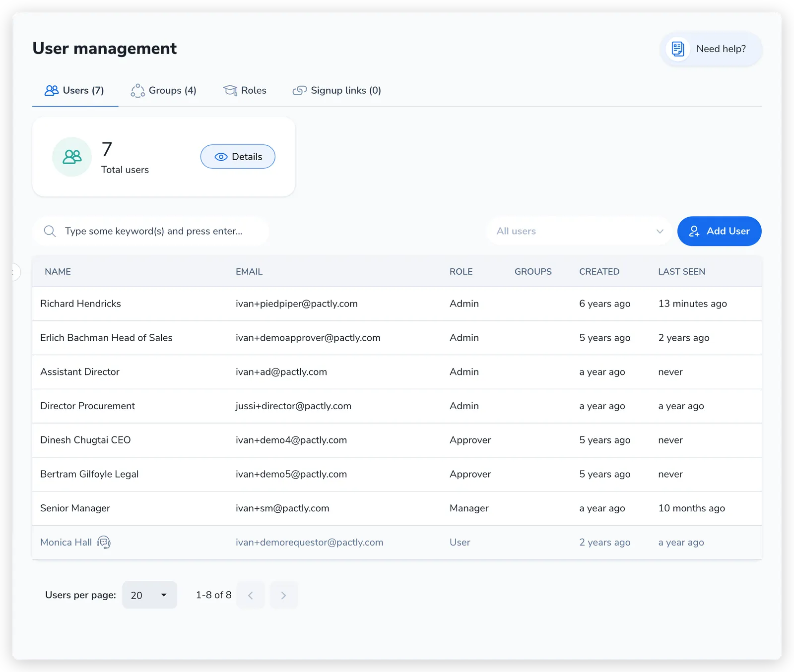Go to the next page arrow

(284, 595)
